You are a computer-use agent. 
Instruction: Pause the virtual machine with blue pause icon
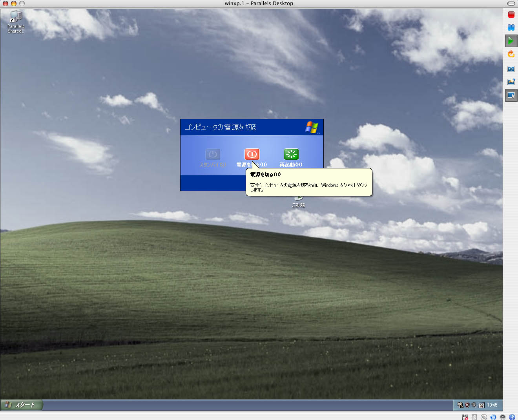point(511,27)
